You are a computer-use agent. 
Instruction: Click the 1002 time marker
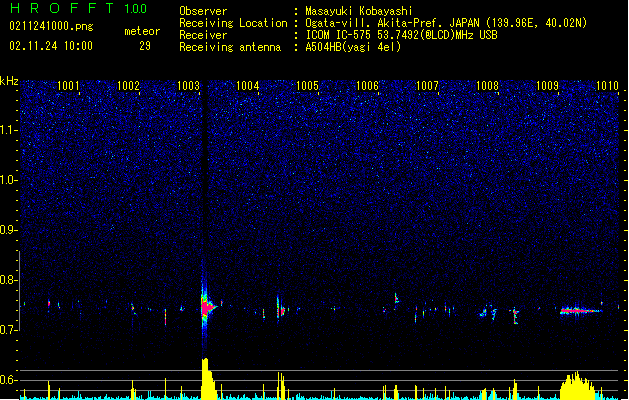click(128, 86)
